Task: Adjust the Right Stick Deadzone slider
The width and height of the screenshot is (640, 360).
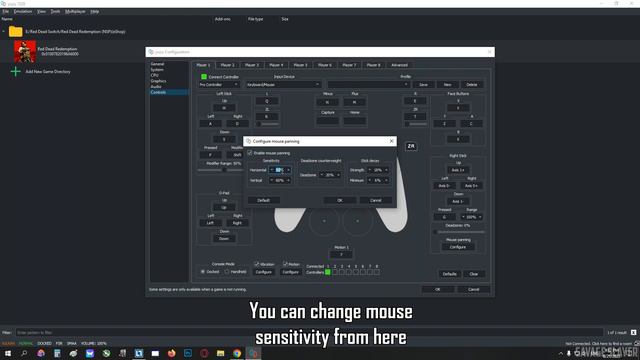Action: tap(459, 232)
